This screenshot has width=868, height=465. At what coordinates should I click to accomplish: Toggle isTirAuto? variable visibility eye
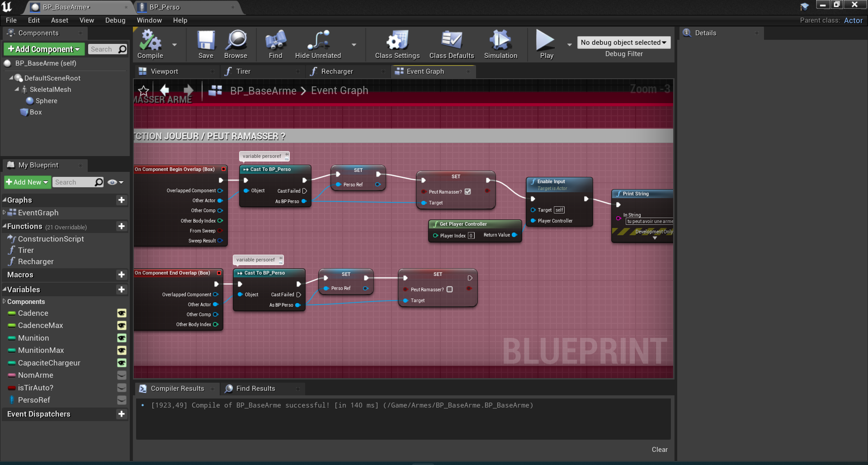[122, 388]
